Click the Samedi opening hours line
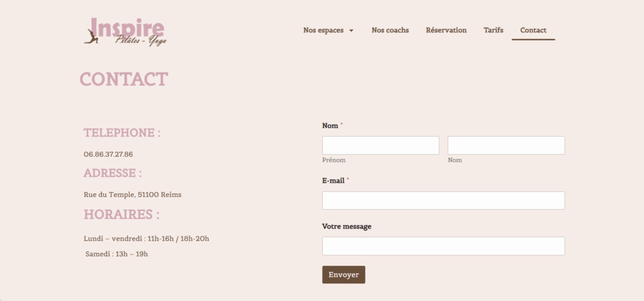The image size is (644, 301). pos(116,254)
